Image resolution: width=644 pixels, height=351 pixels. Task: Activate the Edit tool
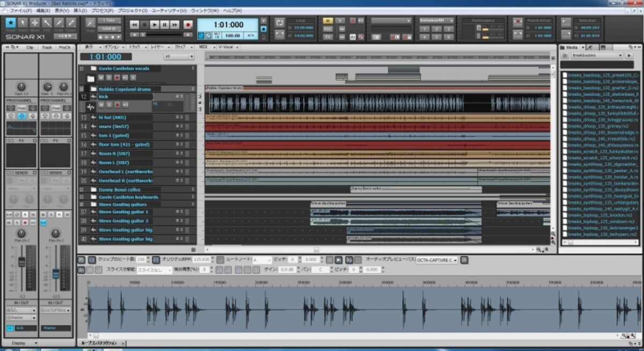(x=47, y=23)
